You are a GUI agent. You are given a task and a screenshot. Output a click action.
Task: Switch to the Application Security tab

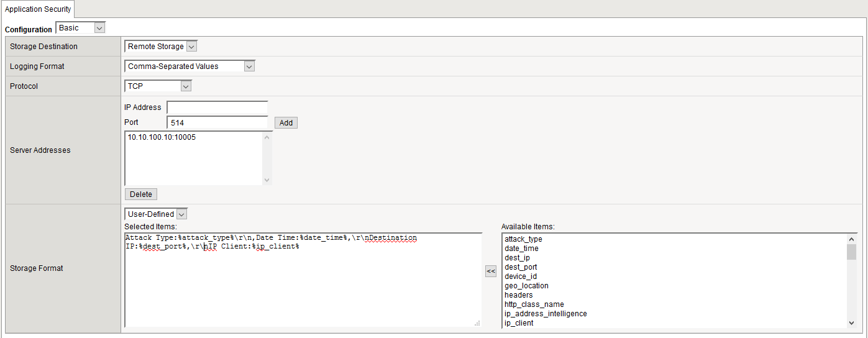37,9
